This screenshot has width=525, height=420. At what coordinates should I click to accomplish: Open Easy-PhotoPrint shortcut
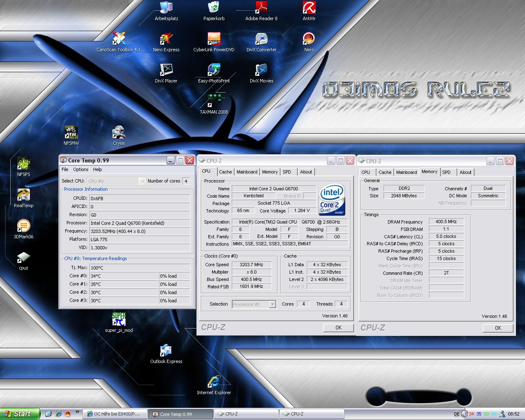pyautogui.click(x=214, y=73)
